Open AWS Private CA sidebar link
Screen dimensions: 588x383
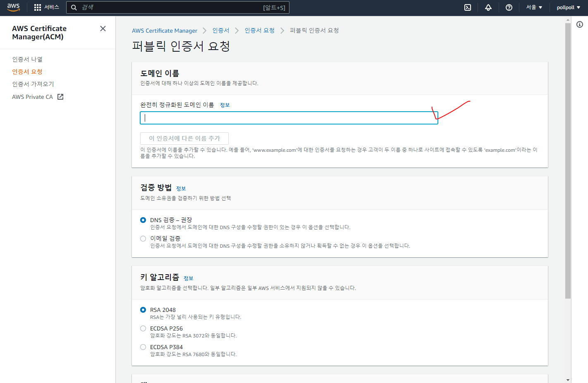click(x=33, y=97)
